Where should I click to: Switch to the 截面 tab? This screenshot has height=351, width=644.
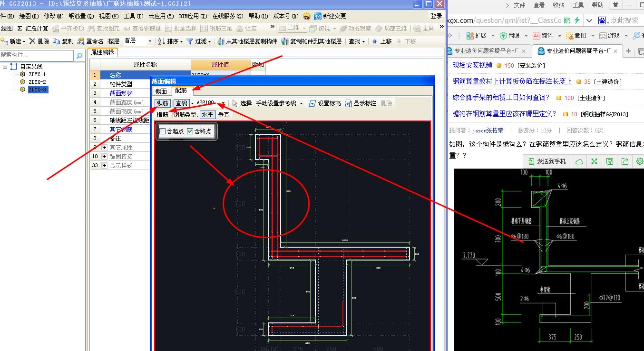click(161, 90)
